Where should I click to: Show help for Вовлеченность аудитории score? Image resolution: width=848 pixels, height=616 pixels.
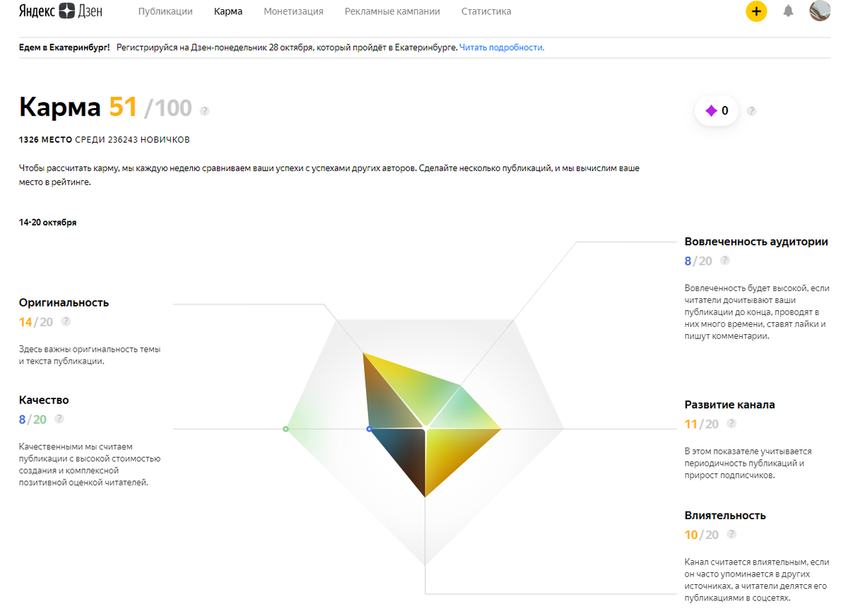click(725, 261)
